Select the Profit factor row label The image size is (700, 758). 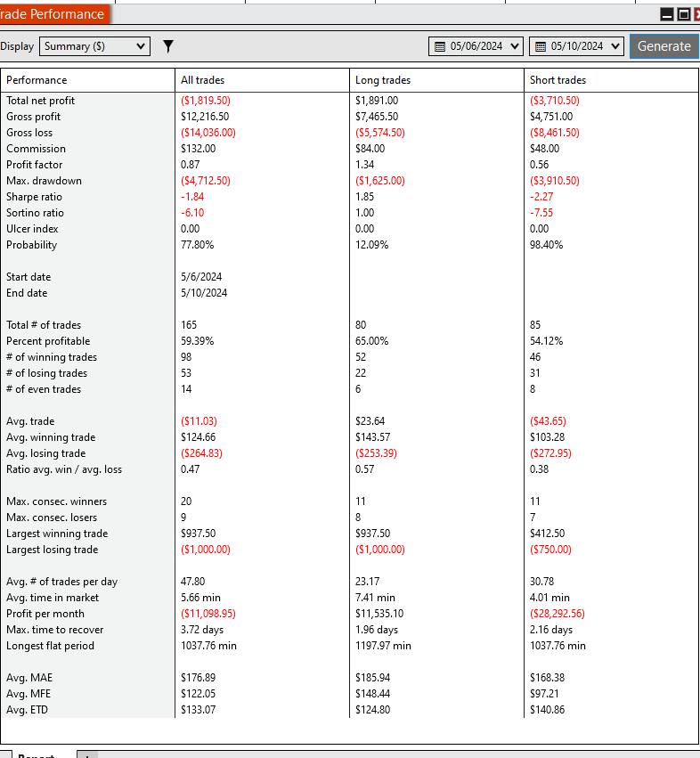(35, 165)
